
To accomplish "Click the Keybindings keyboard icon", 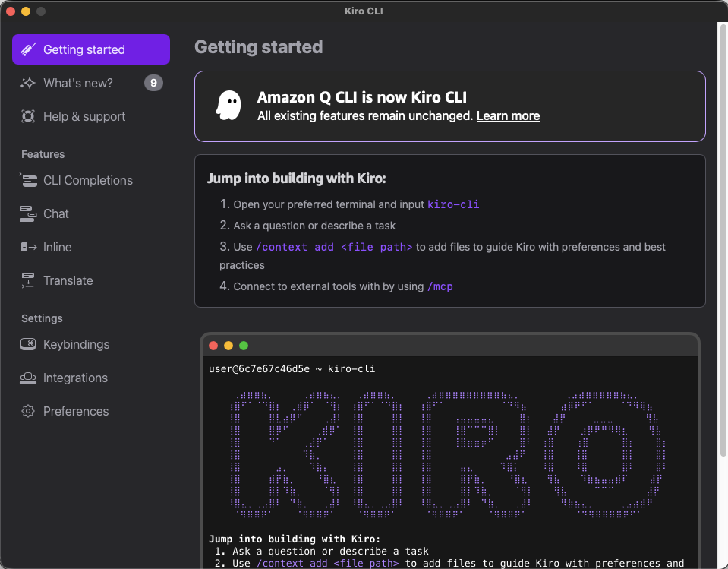I will click(x=28, y=344).
